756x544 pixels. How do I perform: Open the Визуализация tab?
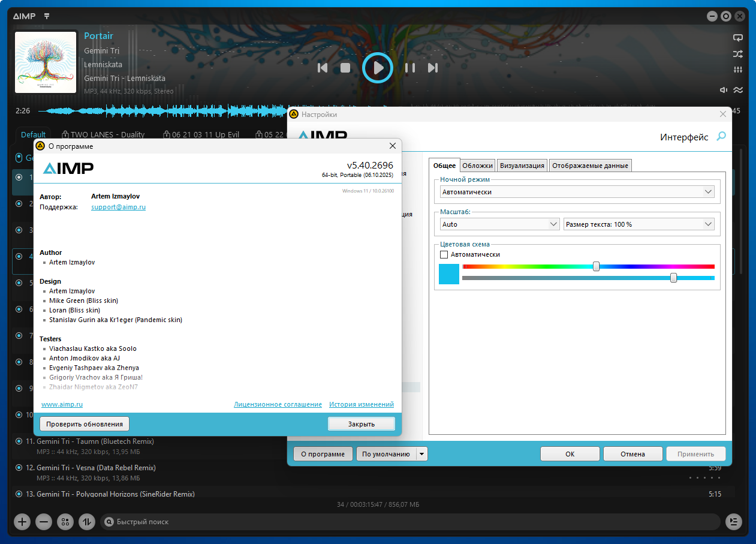[522, 166]
